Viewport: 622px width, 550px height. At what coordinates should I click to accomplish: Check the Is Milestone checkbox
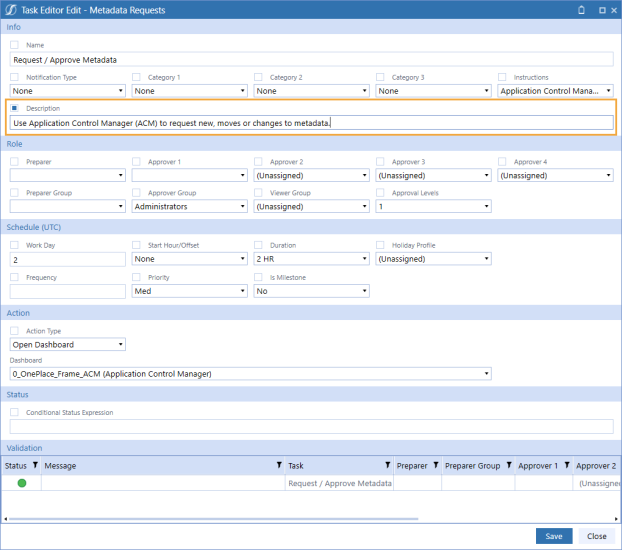[258, 277]
